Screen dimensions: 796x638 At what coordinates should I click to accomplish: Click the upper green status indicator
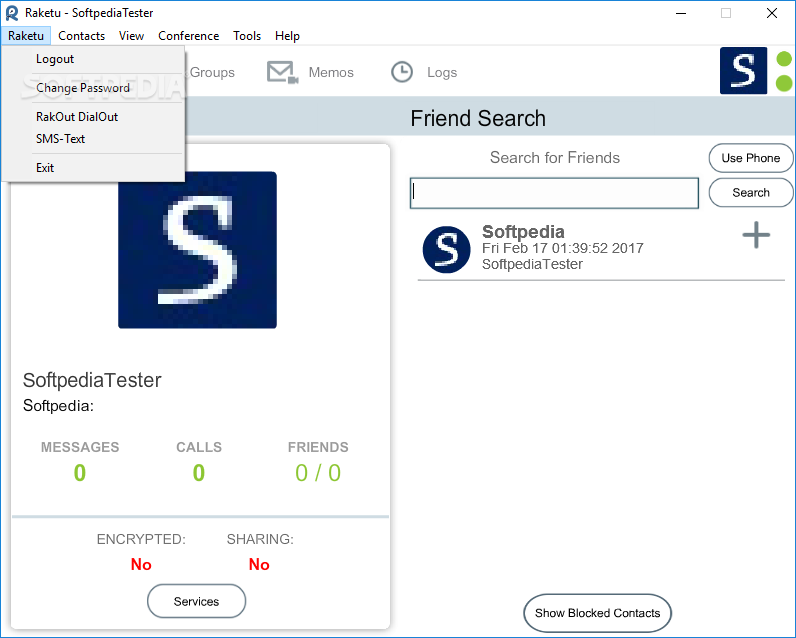point(784,59)
